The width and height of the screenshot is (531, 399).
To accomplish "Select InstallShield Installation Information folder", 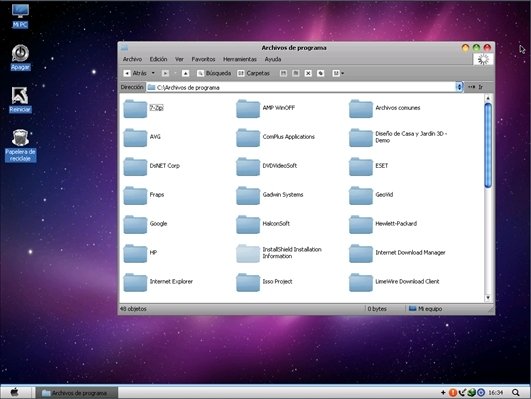I will pos(279,253).
